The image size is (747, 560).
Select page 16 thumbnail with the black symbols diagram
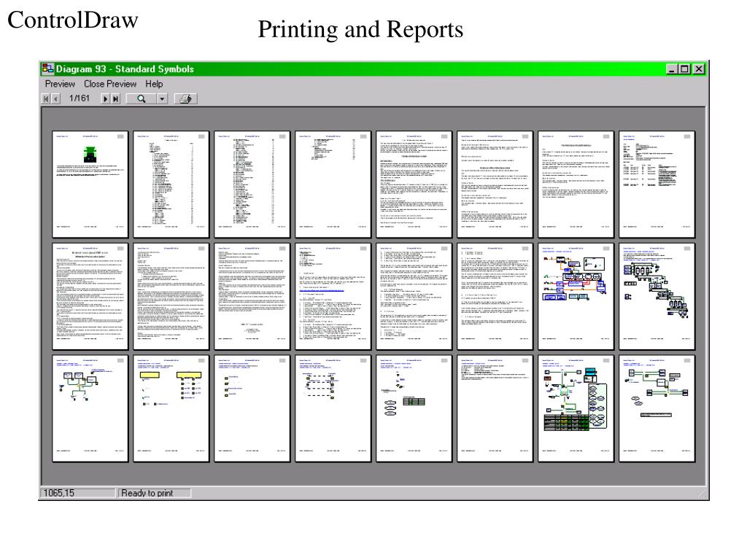tap(657, 297)
